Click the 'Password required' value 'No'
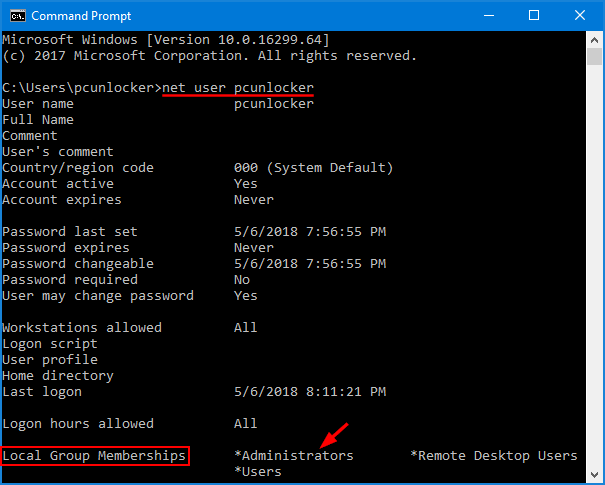This screenshot has width=605, height=485. click(242, 280)
